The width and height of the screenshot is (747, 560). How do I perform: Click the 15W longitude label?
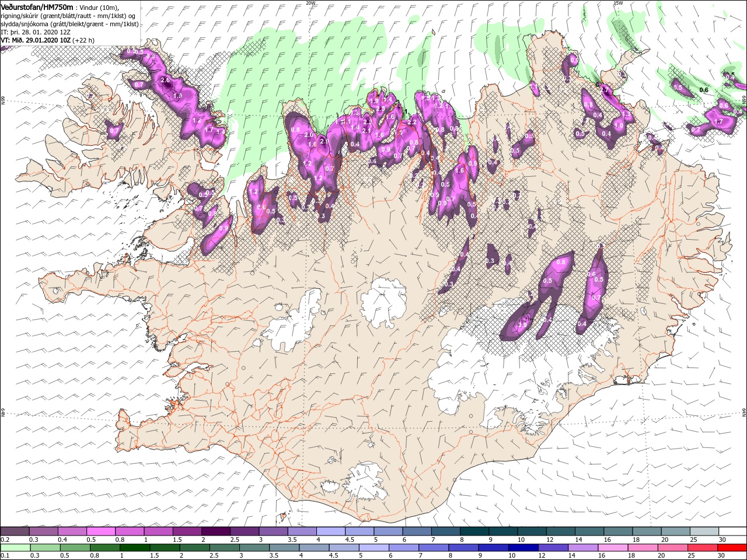pyautogui.click(x=618, y=2)
